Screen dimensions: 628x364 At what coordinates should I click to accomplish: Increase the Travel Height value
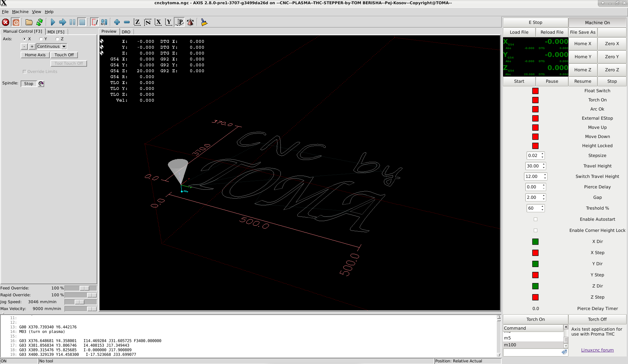point(544,165)
